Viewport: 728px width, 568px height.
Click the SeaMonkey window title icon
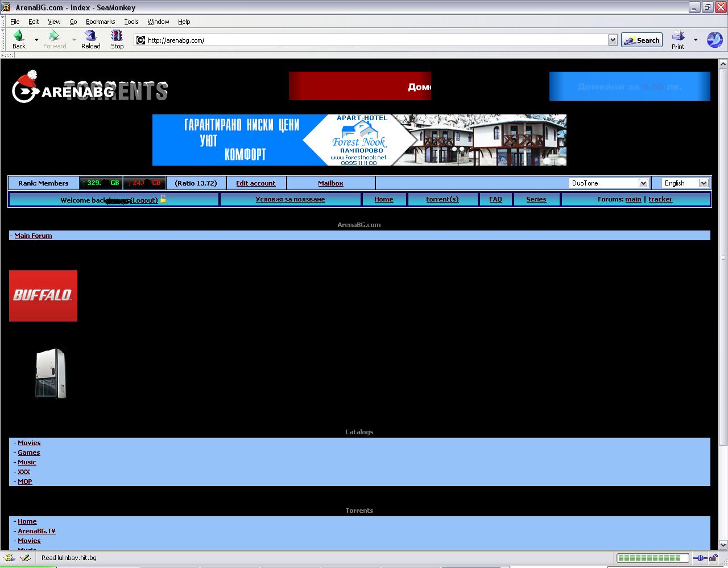pyautogui.click(x=6, y=7)
